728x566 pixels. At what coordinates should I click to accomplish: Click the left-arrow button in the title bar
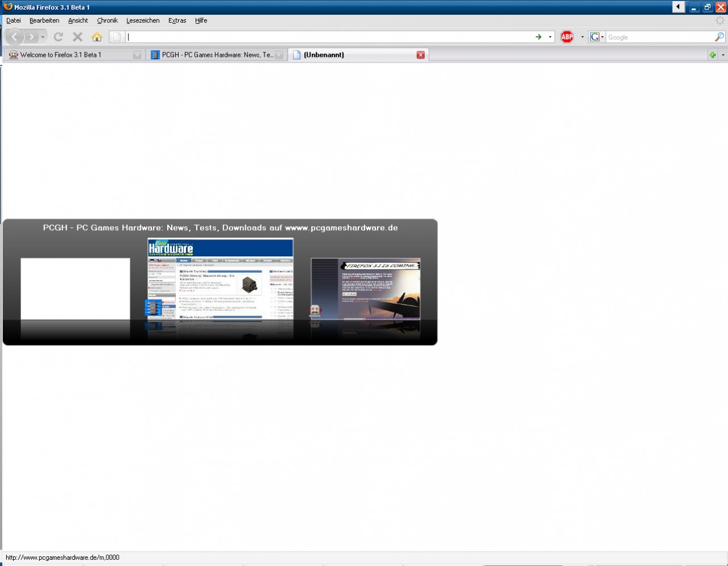[679, 7]
